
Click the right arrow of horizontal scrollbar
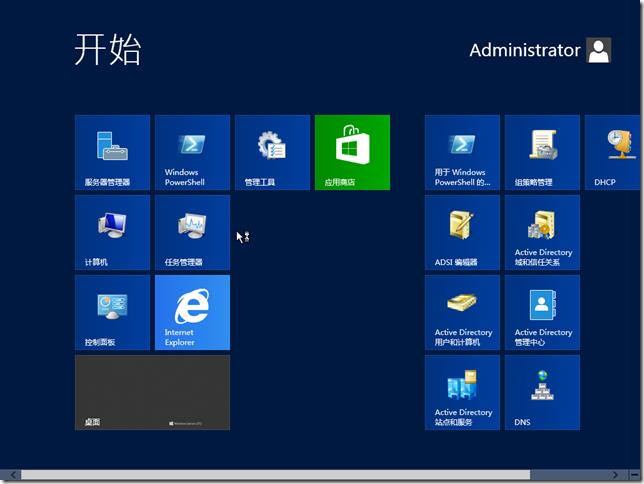(x=615, y=475)
